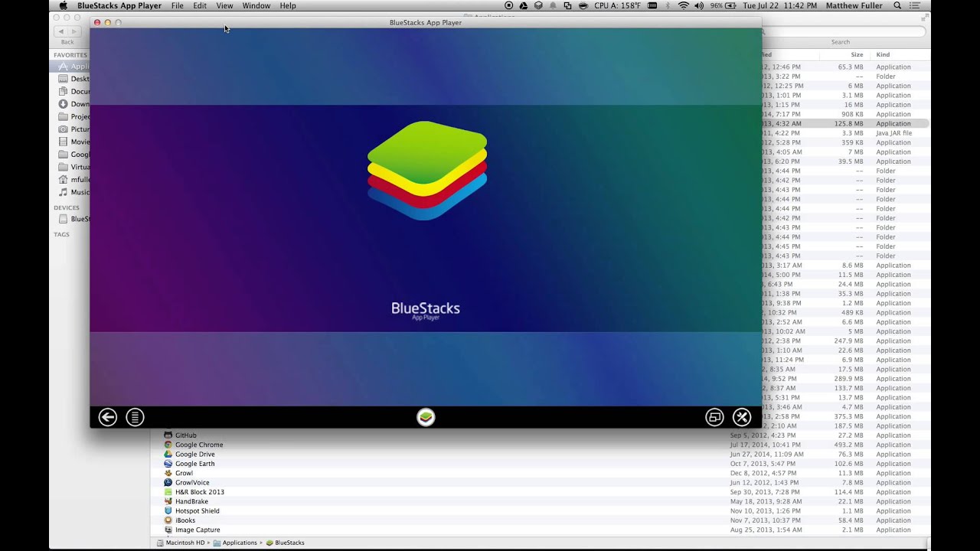The image size is (980, 551).
Task: Click the date and time in menu bar
Action: 779,5
